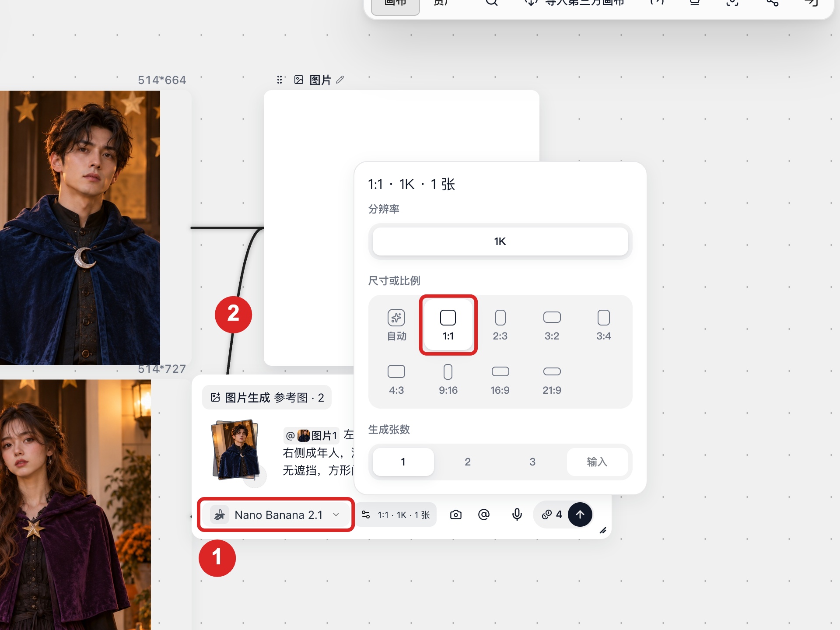Click the 导入第三方画布 import button in the top bar

575,2
